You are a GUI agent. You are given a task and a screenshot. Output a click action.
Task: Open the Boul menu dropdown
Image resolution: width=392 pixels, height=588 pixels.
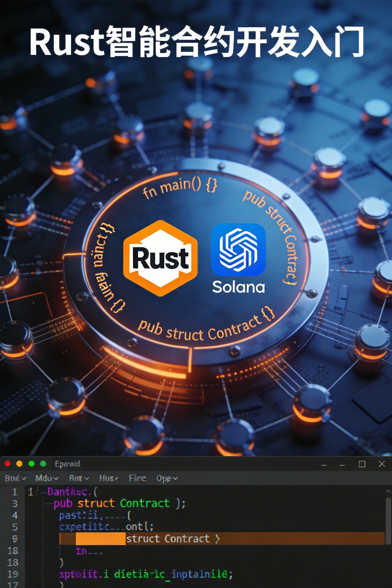pos(15,478)
